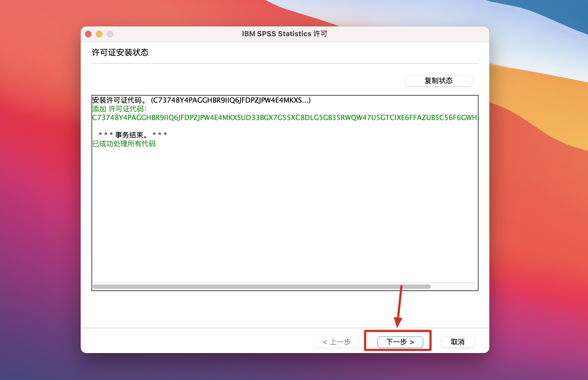Click the IBM SPSS Statistics 许可 title
Image resolution: width=588 pixels, height=380 pixels.
(284, 34)
